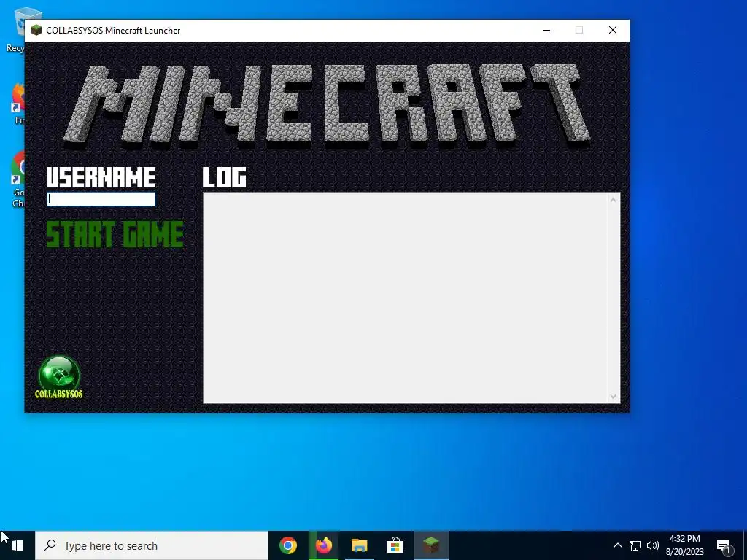The height and width of the screenshot is (560, 747).
Task: Click the log scrollbar up arrow
Action: [613, 200]
